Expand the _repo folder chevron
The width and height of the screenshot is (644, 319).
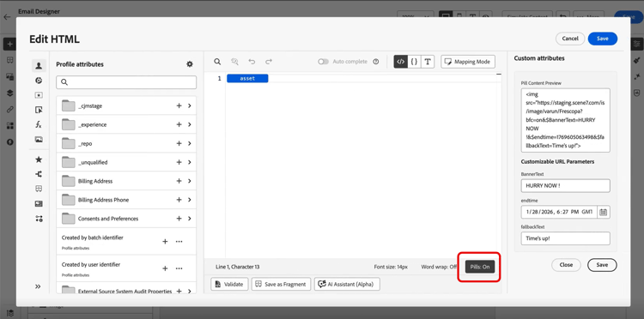coord(190,143)
